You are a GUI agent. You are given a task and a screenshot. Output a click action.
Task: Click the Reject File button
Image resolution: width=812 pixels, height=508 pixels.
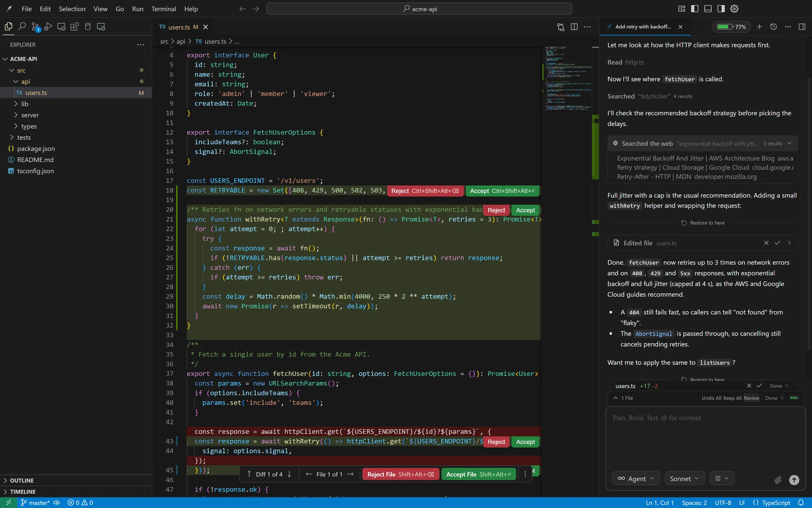[x=400, y=474]
